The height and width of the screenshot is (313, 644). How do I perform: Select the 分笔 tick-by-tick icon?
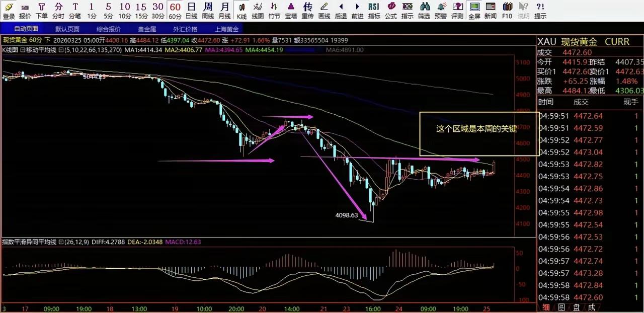tap(75, 10)
